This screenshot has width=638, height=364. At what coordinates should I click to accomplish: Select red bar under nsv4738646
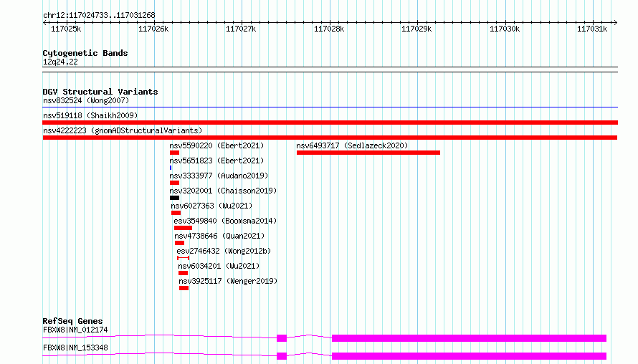pyautogui.click(x=179, y=243)
